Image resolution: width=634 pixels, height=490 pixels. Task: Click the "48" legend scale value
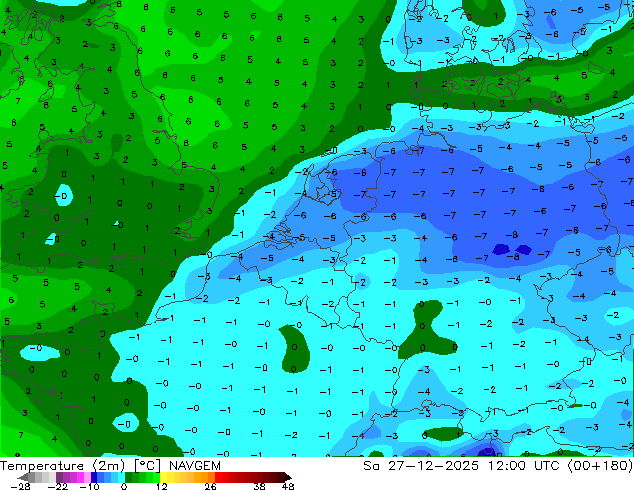[x=288, y=486]
